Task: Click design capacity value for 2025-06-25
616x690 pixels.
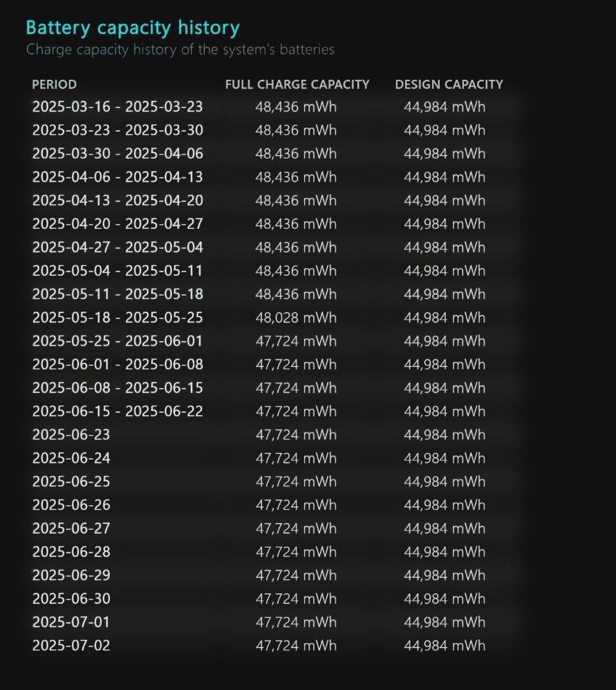Action: point(444,482)
